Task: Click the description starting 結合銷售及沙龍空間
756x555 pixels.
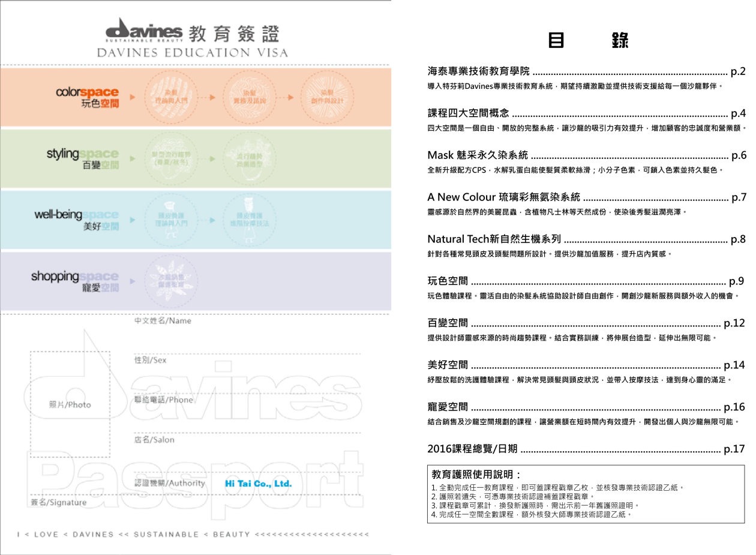Action: [583, 422]
